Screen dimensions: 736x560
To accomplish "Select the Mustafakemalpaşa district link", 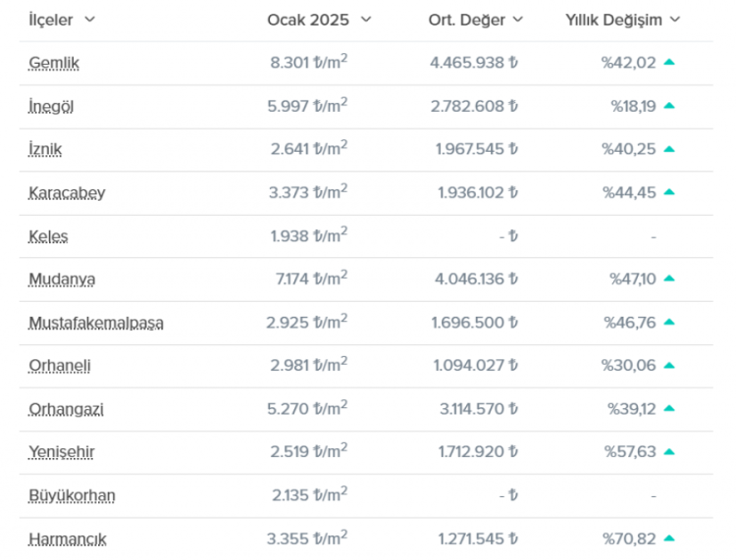I will 96,322.
